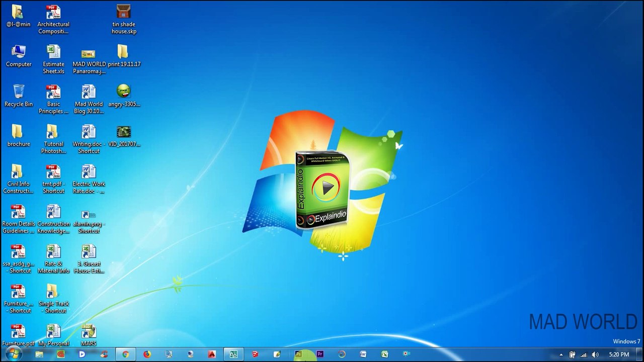Select Electric Work Rate.doc shortcut

[x=89, y=179]
